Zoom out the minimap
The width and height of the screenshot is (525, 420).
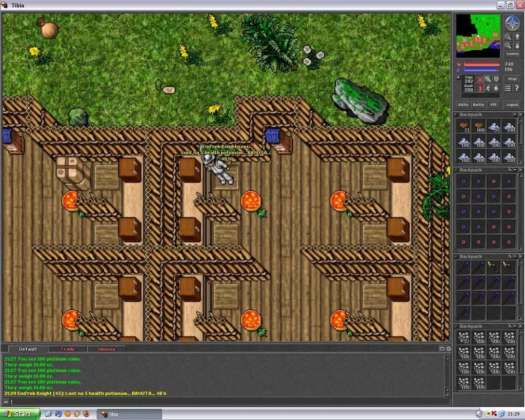(508, 37)
